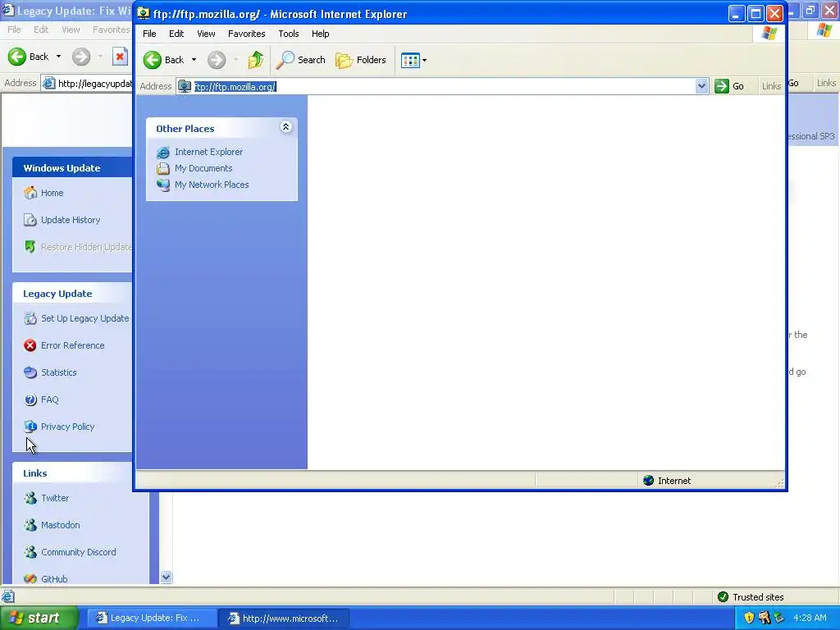Open the Tools menu in the FTP window
This screenshot has width=840, height=630.
[288, 34]
